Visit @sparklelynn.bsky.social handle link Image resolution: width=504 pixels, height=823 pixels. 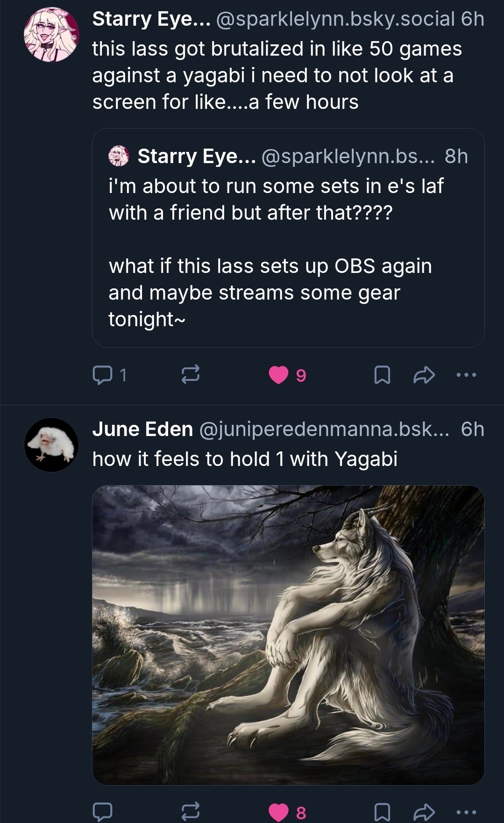pos(335,19)
